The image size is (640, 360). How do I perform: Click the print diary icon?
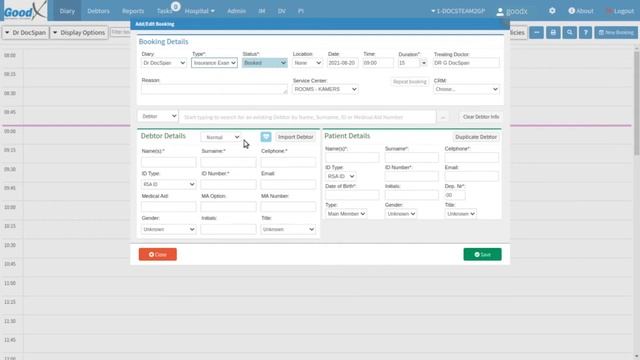click(x=553, y=32)
